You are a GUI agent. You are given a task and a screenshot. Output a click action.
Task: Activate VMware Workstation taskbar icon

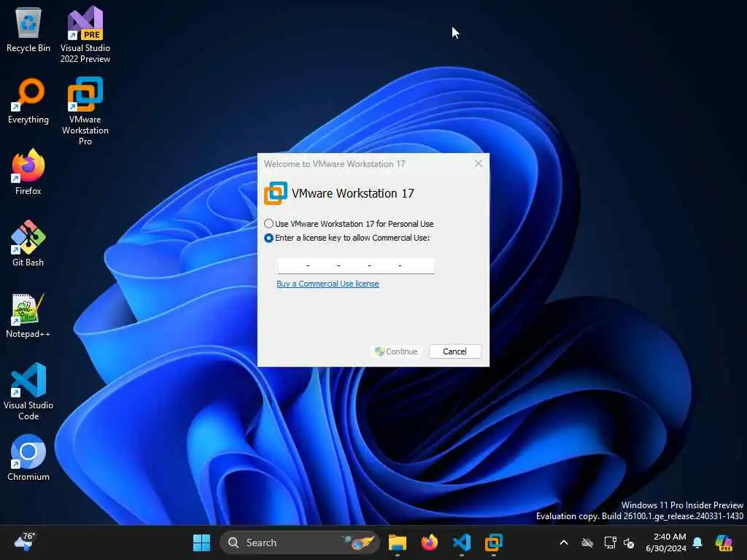pyautogui.click(x=494, y=542)
